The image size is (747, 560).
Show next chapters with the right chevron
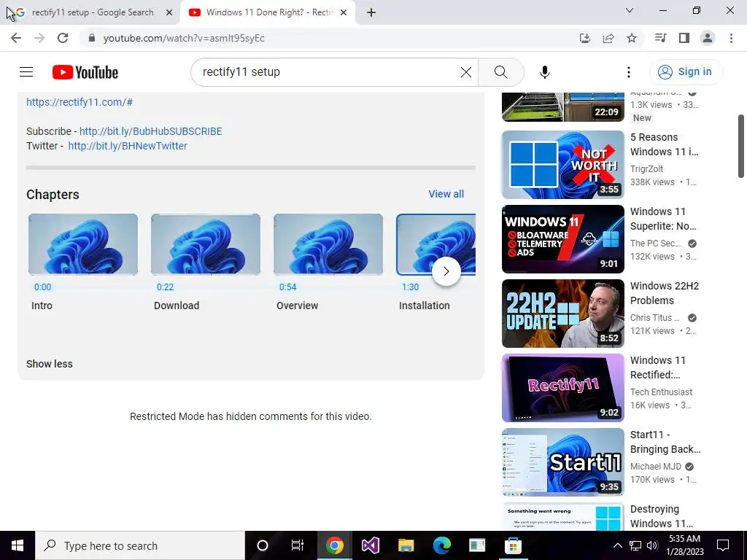pos(446,271)
